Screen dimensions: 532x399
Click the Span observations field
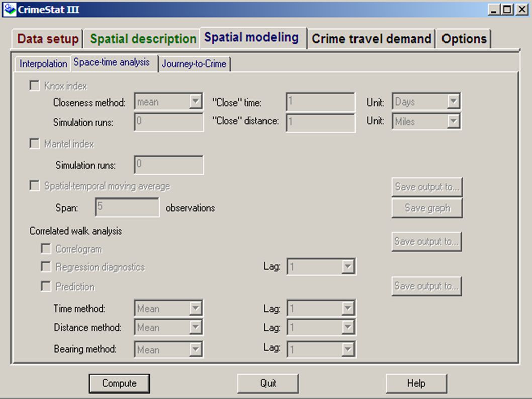(127, 207)
